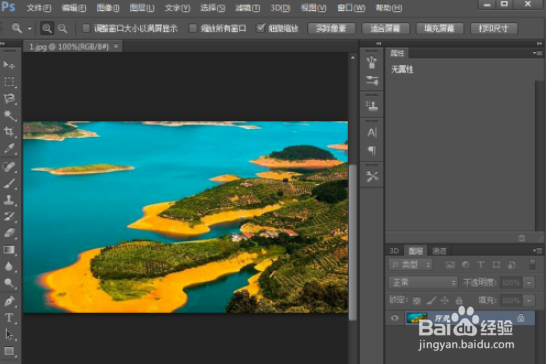Select the Horizontal Type tool
Screen dimensions: 546x364
(x=9, y=318)
